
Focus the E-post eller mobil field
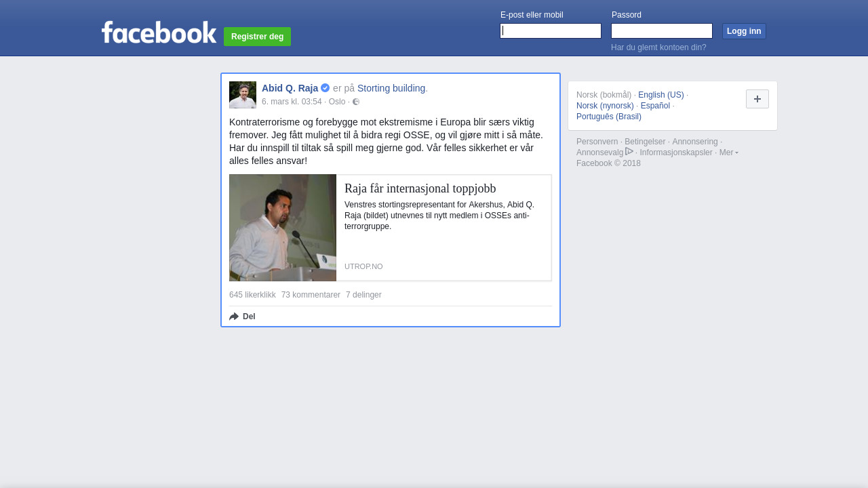pos(551,31)
